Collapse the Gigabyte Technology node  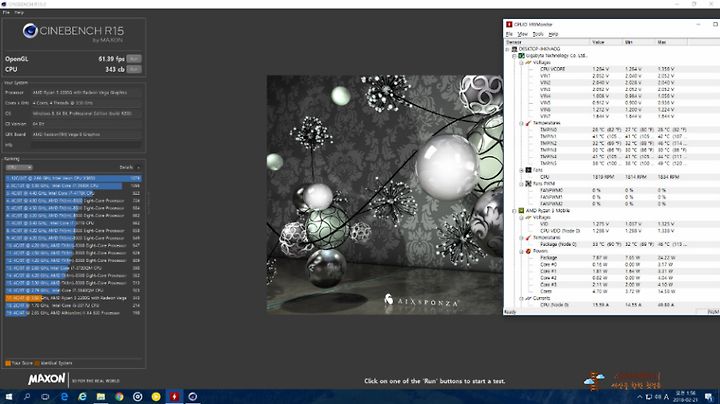click(514, 56)
